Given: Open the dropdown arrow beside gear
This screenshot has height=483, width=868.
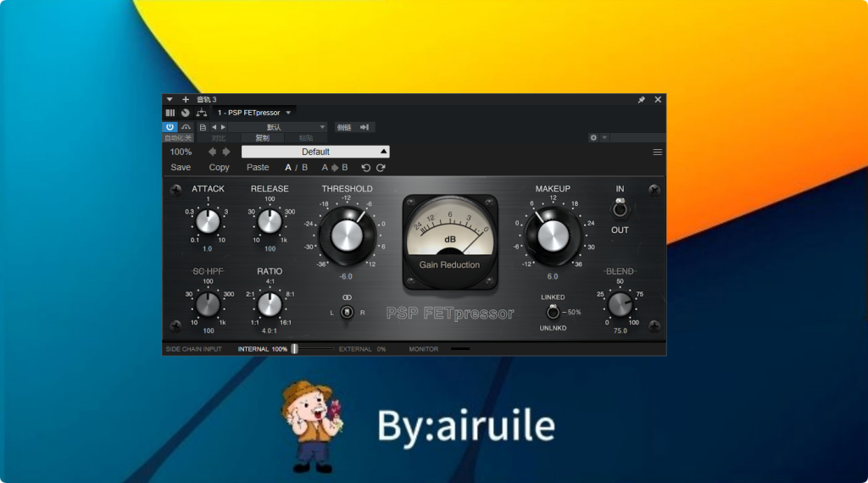Looking at the screenshot, I should tap(604, 138).
